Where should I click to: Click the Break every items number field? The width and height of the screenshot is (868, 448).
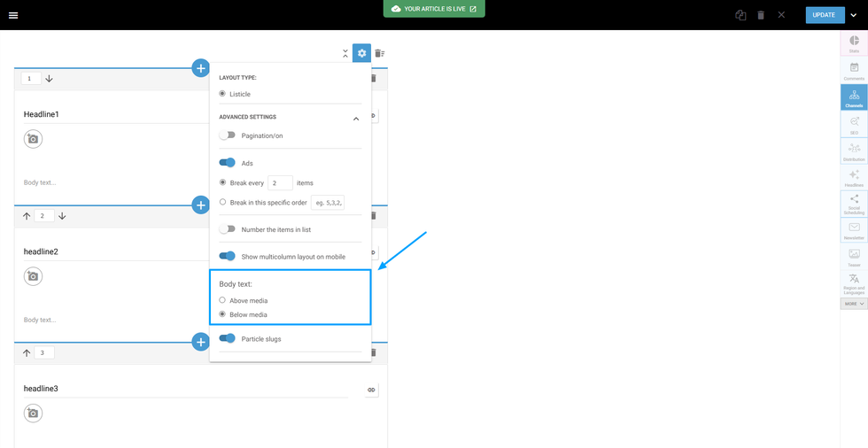click(280, 183)
